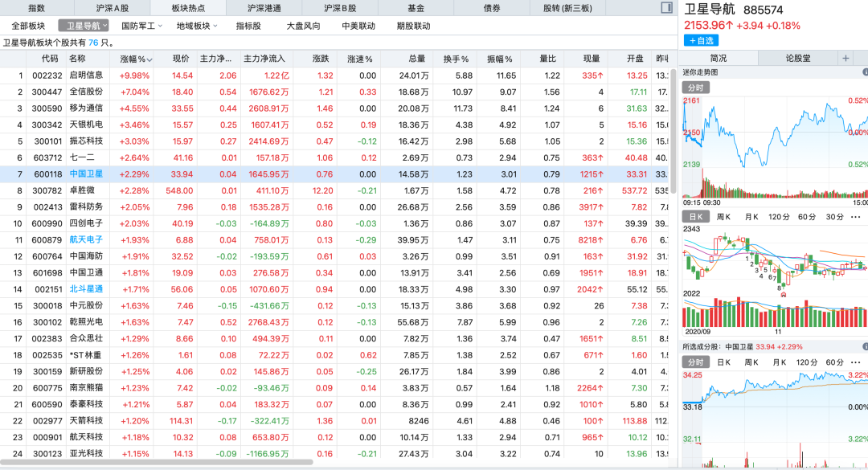Select 分时 view in mini trend chart
The height and width of the screenshot is (470, 868).
point(696,88)
